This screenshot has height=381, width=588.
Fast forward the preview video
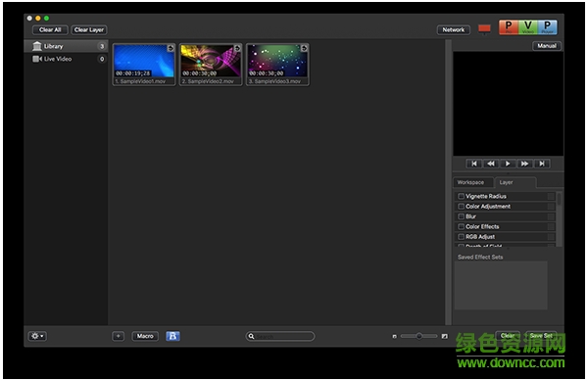(524, 164)
